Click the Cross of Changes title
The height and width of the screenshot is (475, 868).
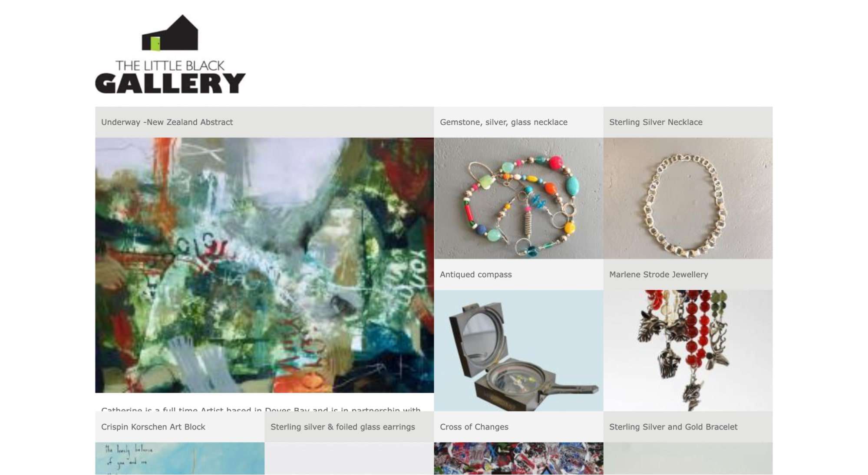474,427
